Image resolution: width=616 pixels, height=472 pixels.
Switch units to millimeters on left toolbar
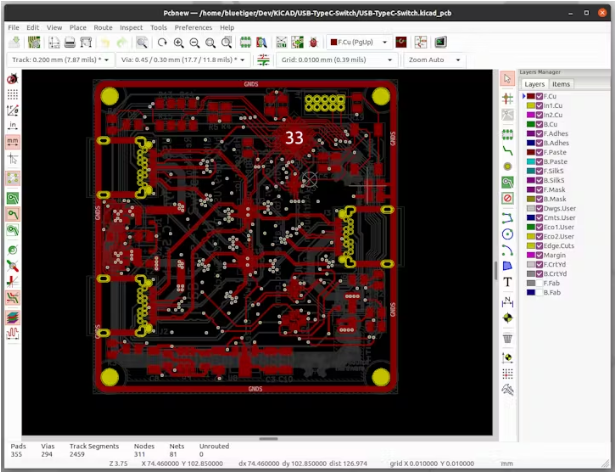(x=13, y=142)
